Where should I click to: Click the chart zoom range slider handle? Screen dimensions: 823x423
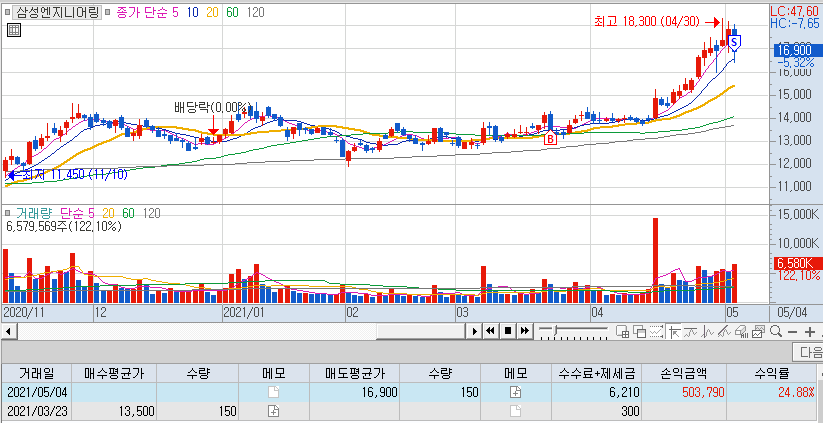556,331
